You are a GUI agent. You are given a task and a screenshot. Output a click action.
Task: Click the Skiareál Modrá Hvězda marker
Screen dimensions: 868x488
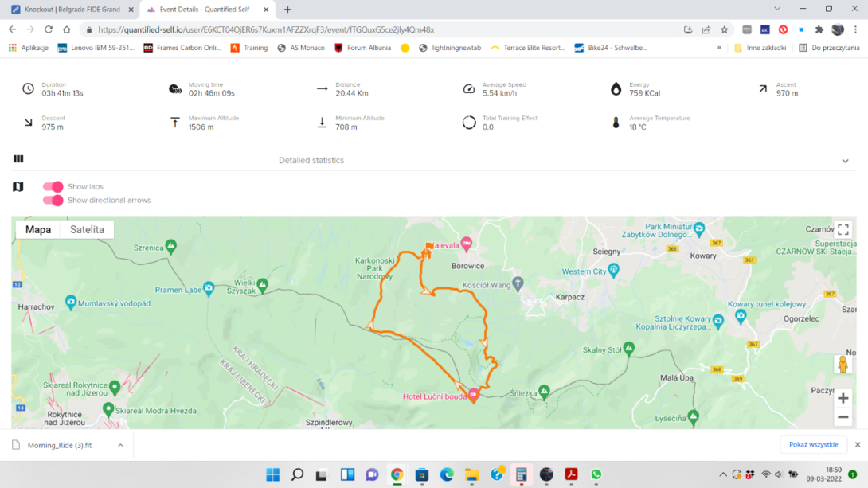point(108,409)
